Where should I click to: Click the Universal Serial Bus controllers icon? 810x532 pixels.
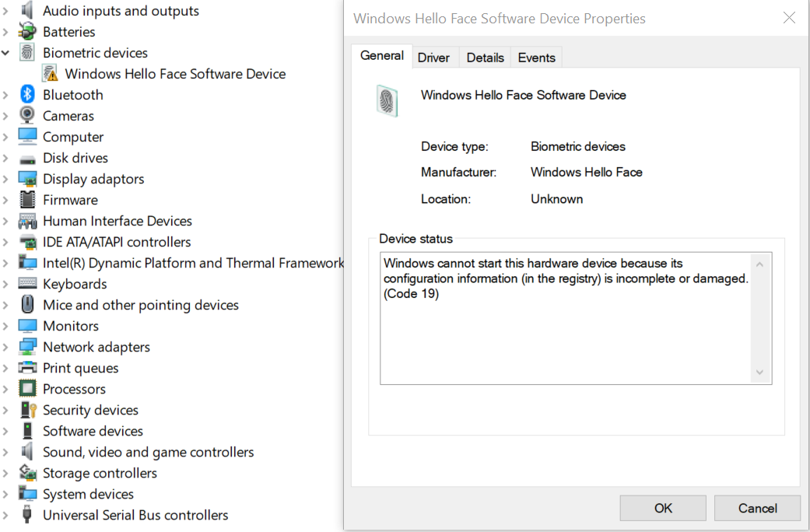click(x=27, y=515)
